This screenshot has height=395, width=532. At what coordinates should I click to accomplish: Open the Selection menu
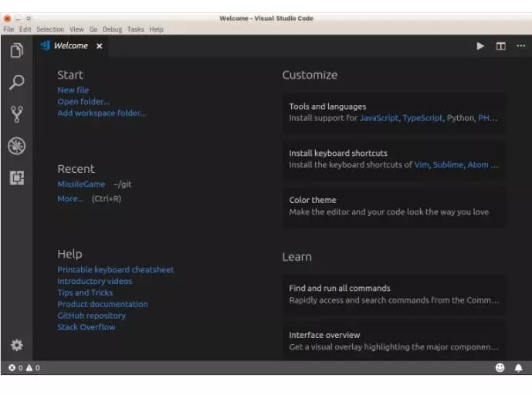tap(50, 29)
